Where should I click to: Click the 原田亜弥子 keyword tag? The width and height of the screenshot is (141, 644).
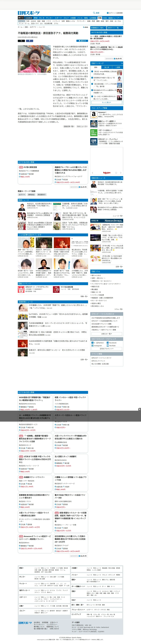click(41, 194)
